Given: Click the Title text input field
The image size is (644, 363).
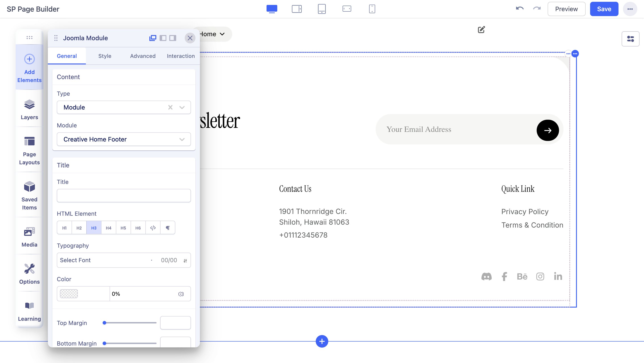Looking at the screenshot, I should tap(123, 195).
